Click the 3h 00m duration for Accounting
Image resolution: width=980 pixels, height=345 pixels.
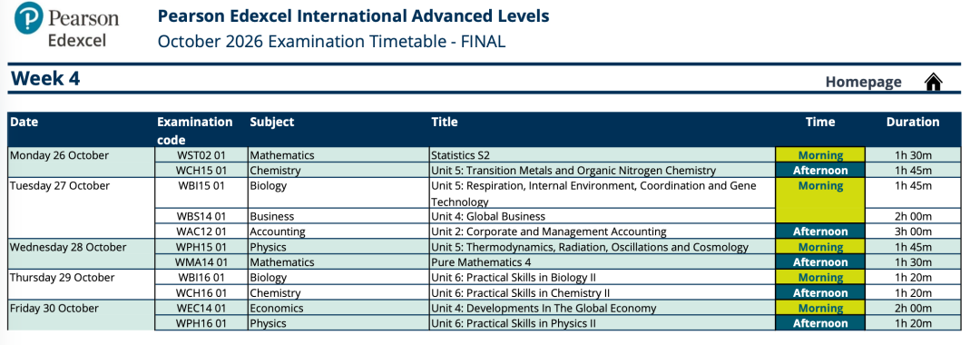tap(913, 232)
